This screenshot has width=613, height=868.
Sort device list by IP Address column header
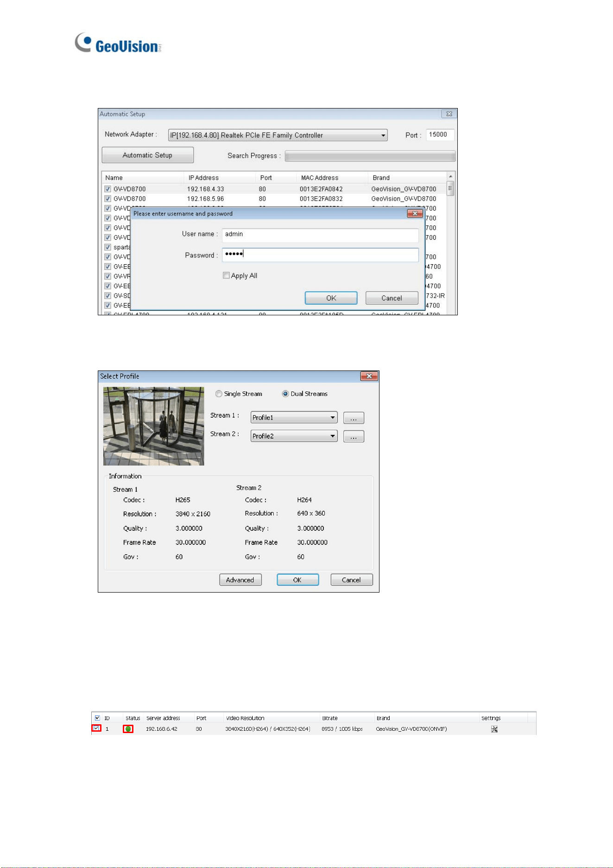click(x=203, y=178)
